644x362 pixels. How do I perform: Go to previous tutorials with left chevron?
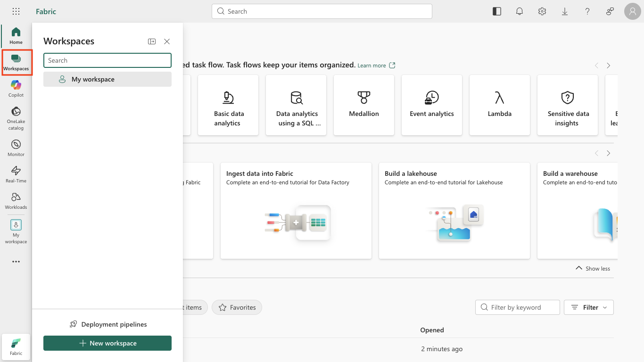(596, 153)
